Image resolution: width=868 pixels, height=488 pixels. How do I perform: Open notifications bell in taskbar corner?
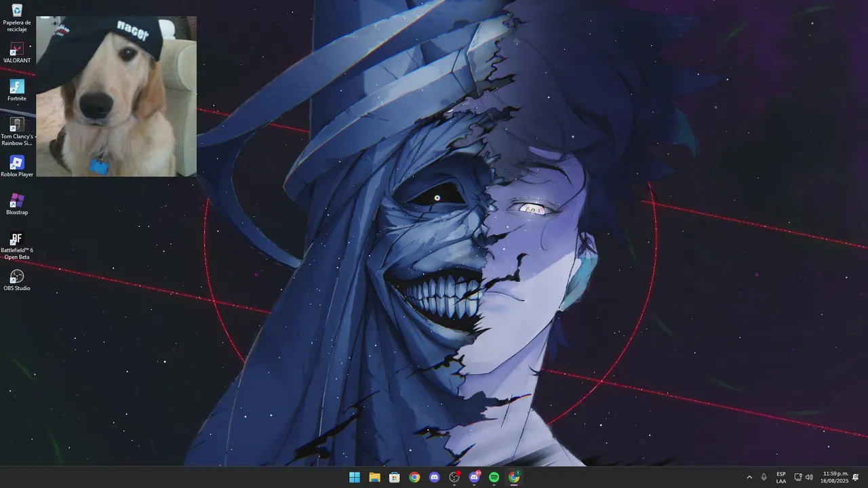[856, 477]
